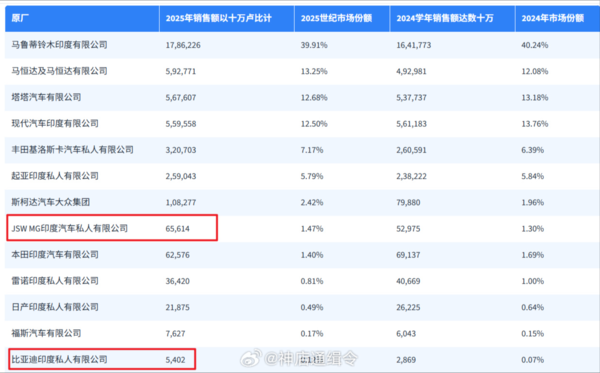600x373 pixels.
Task: Select the 13.25% market share cell
Action: pyautogui.click(x=314, y=72)
